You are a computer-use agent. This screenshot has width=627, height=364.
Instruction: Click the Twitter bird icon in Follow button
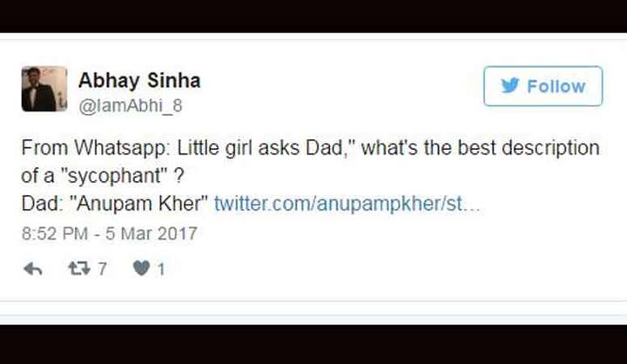509,86
